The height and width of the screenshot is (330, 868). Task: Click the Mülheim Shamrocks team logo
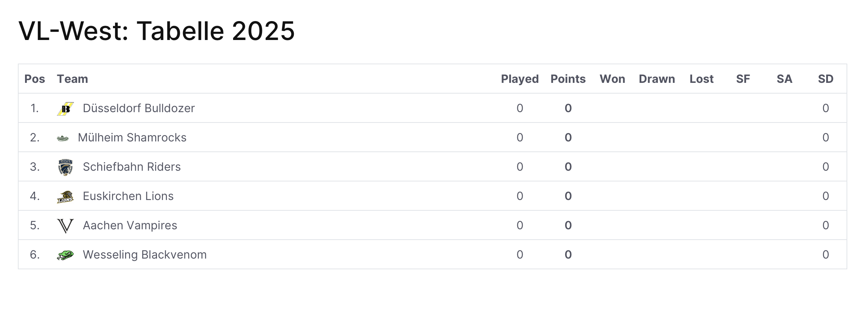point(63,138)
